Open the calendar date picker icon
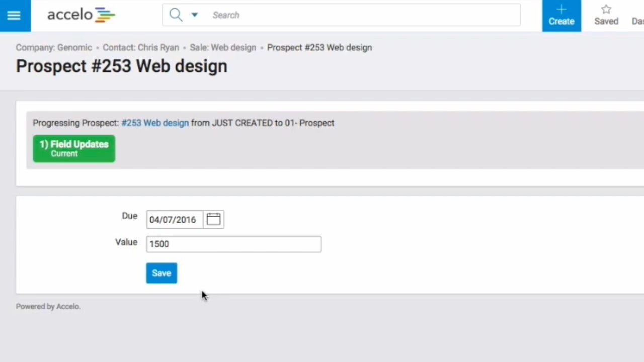This screenshot has width=644, height=362. coord(213,219)
